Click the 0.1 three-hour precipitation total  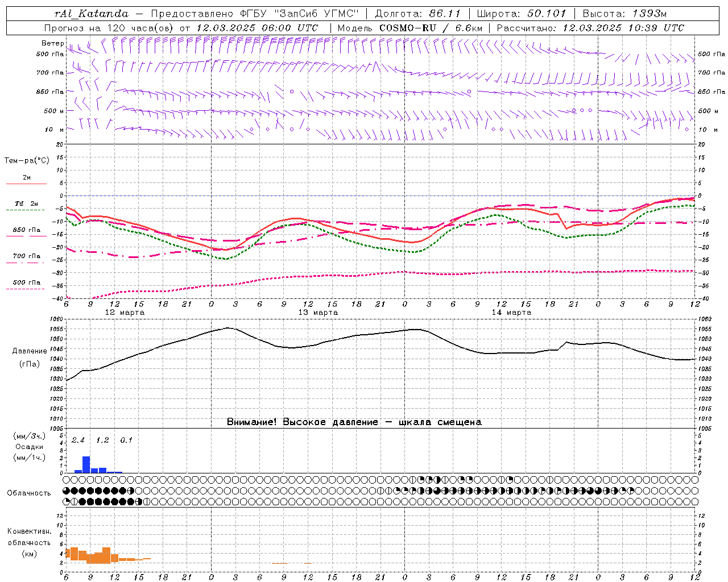pos(126,440)
